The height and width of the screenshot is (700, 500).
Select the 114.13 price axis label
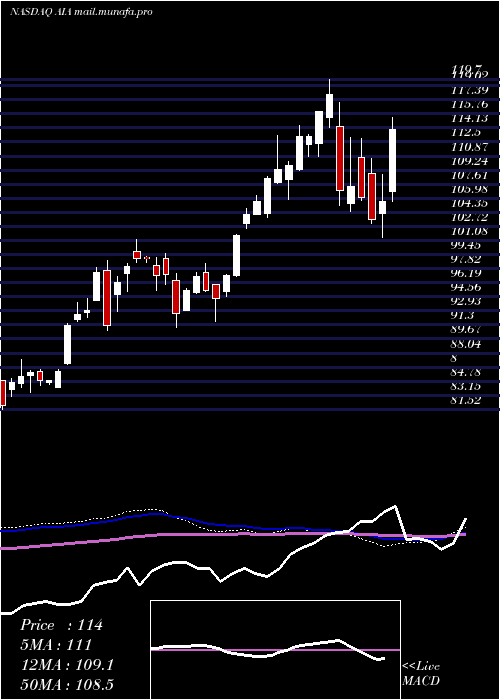pos(470,119)
